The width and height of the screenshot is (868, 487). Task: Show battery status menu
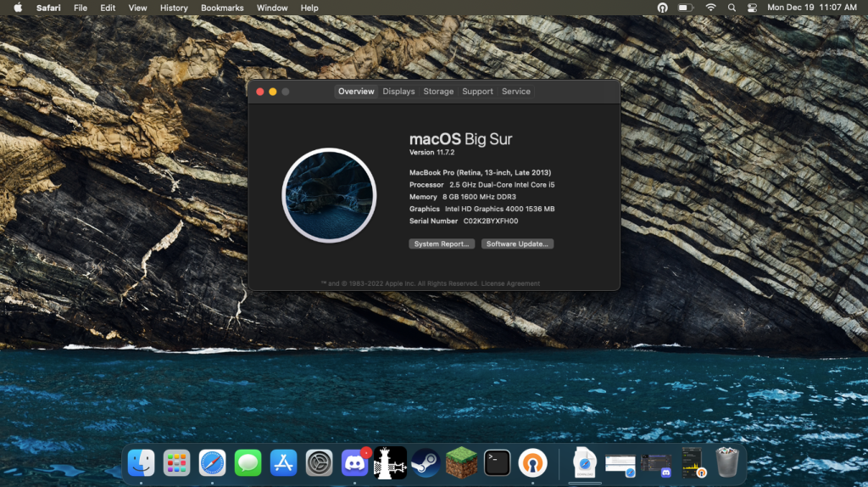pos(685,8)
